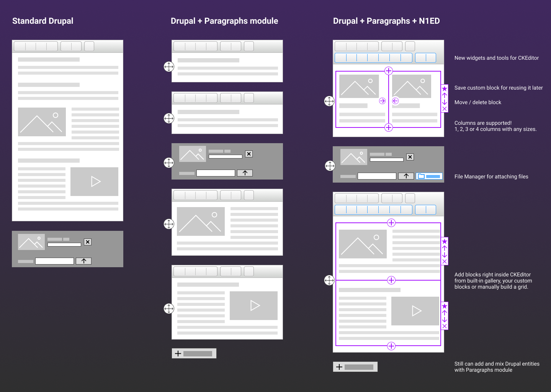Click move handle beside N1ED file upload block
The image size is (551, 392).
[x=330, y=166]
